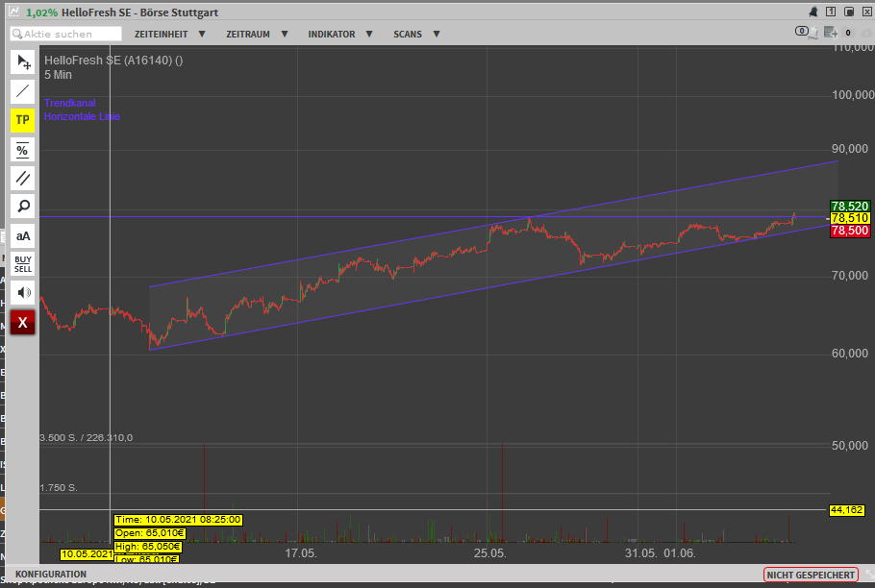The width and height of the screenshot is (875, 588).
Task: Click the 01.06. date axis label
Action: (680, 553)
